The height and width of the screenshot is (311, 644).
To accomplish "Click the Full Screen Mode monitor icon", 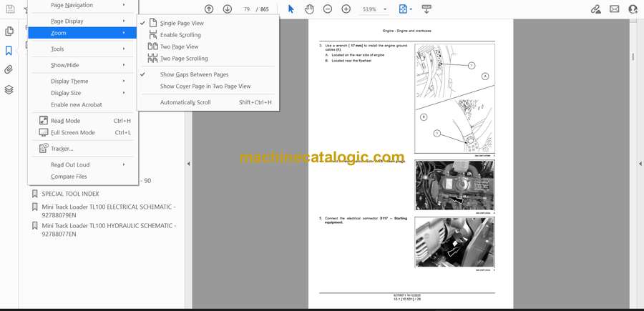I will tap(44, 132).
